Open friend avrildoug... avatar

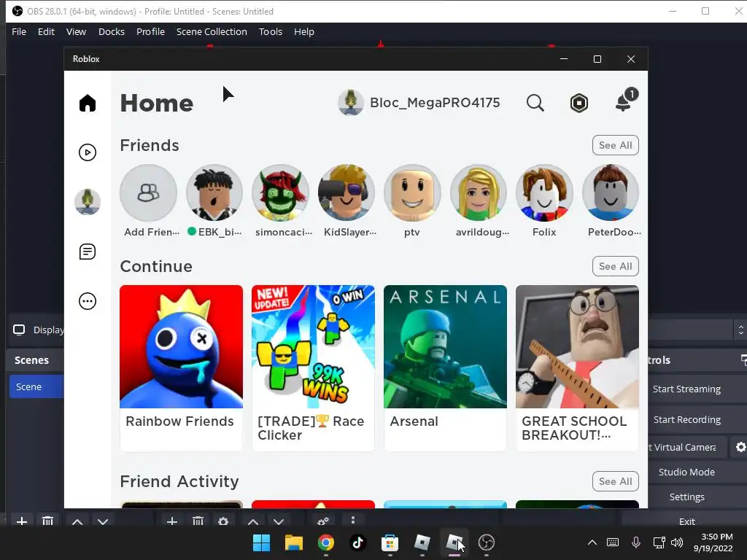click(x=479, y=192)
